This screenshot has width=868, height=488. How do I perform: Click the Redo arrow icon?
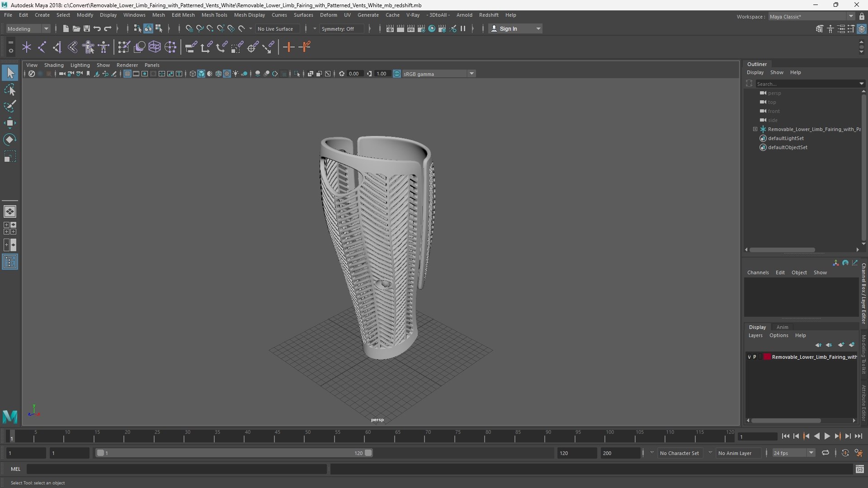[x=108, y=28]
